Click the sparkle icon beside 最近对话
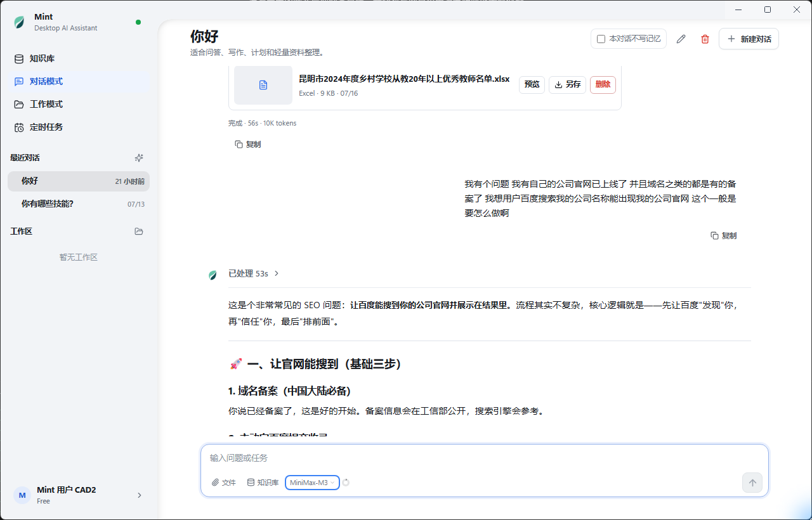This screenshot has width=812, height=520. [x=139, y=158]
